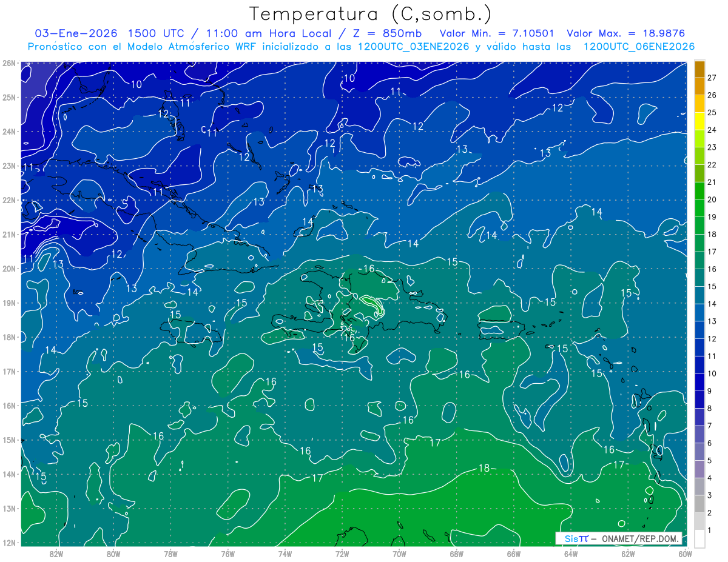Click the '18N' latitude axis label
The image size is (728, 562).
pos(8,337)
